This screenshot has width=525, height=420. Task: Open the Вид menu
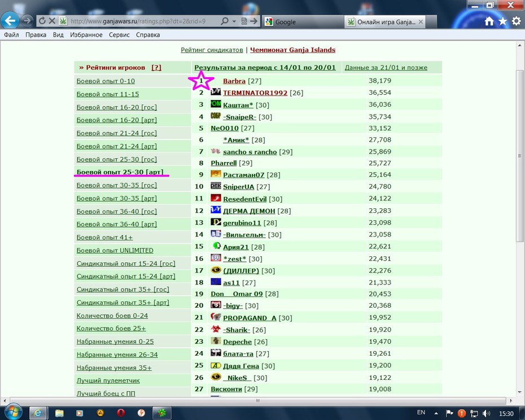pyautogui.click(x=58, y=35)
